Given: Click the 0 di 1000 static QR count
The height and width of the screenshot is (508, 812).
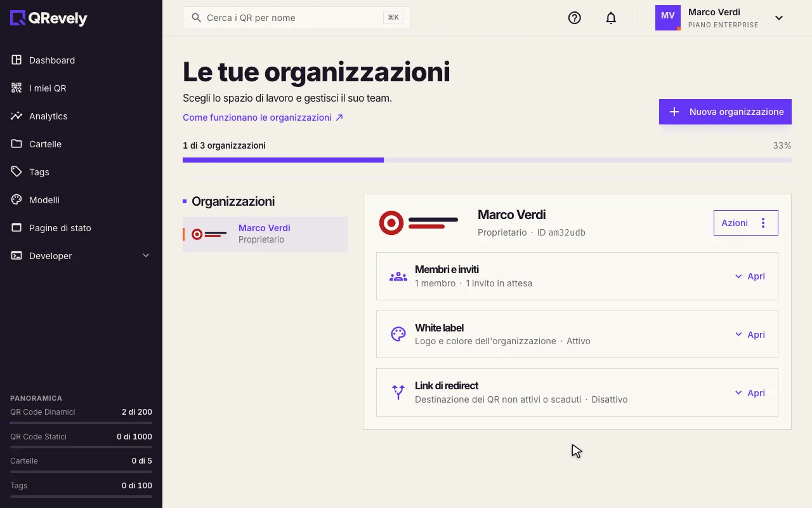Looking at the screenshot, I should click(x=134, y=437).
